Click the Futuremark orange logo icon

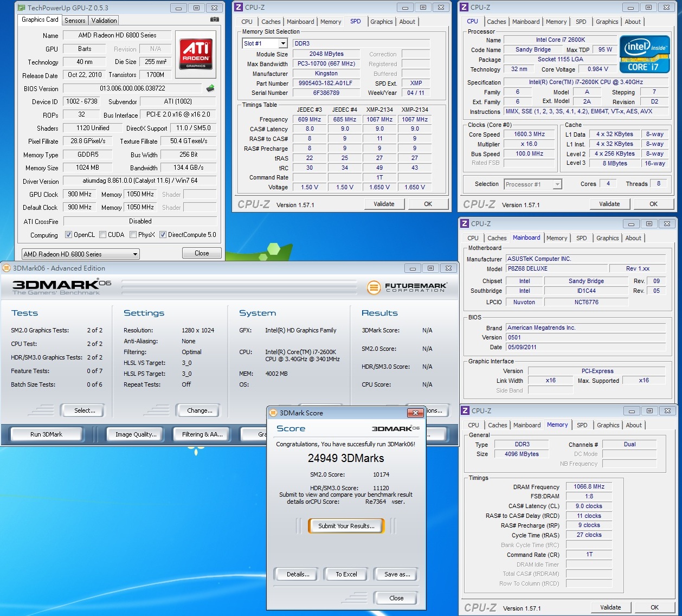point(374,287)
